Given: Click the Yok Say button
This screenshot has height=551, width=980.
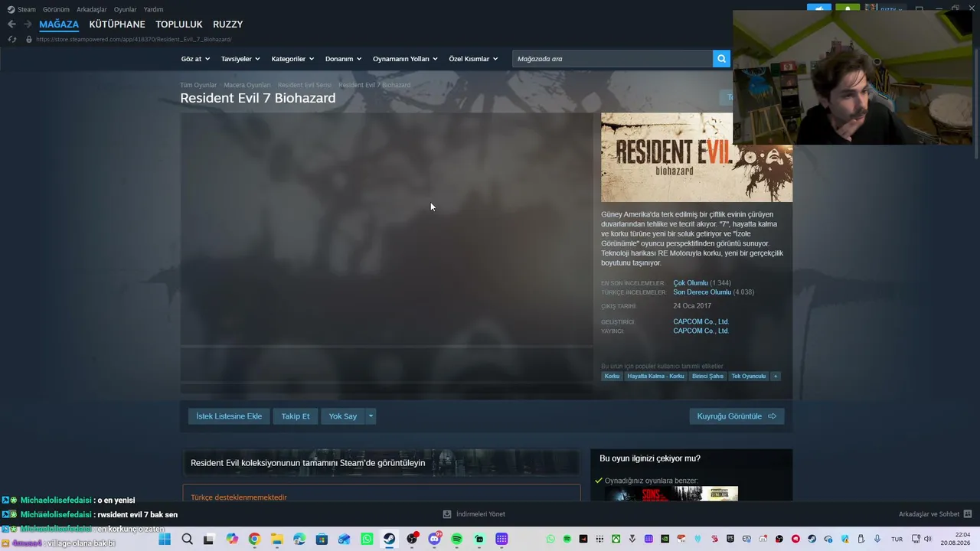Looking at the screenshot, I should tap(343, 416).
